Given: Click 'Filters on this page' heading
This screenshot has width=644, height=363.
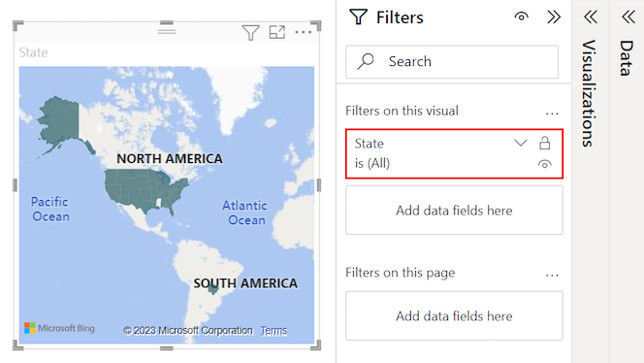Looking at the screenshot, I should tap(400, 273).
